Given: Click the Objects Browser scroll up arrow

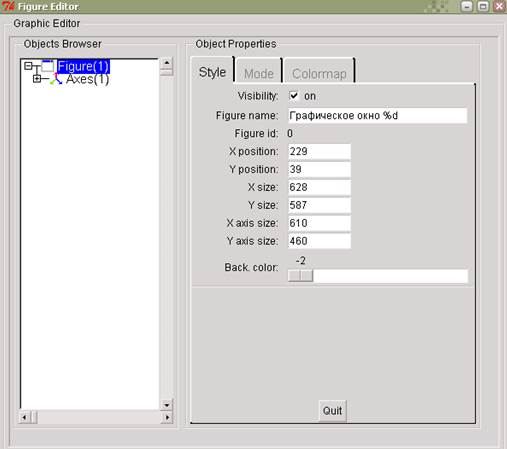Looking at the screenshot, I should click(x=167, y=63).
